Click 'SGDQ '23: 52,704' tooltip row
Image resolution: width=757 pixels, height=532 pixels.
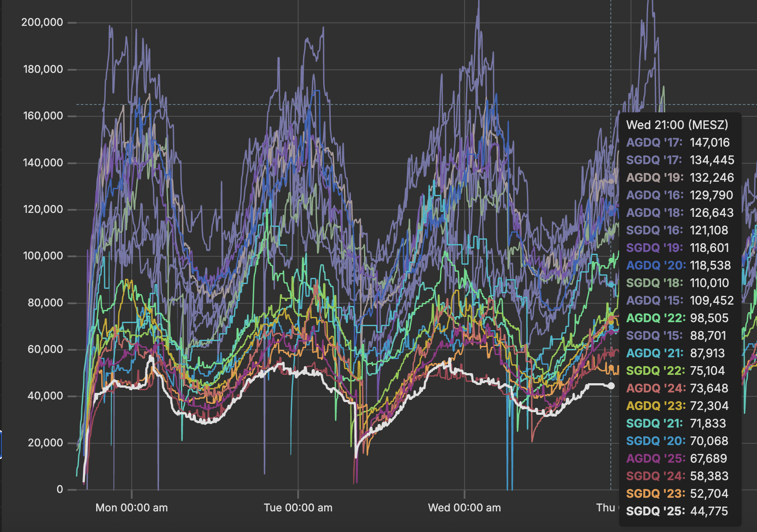pos(678,494)
